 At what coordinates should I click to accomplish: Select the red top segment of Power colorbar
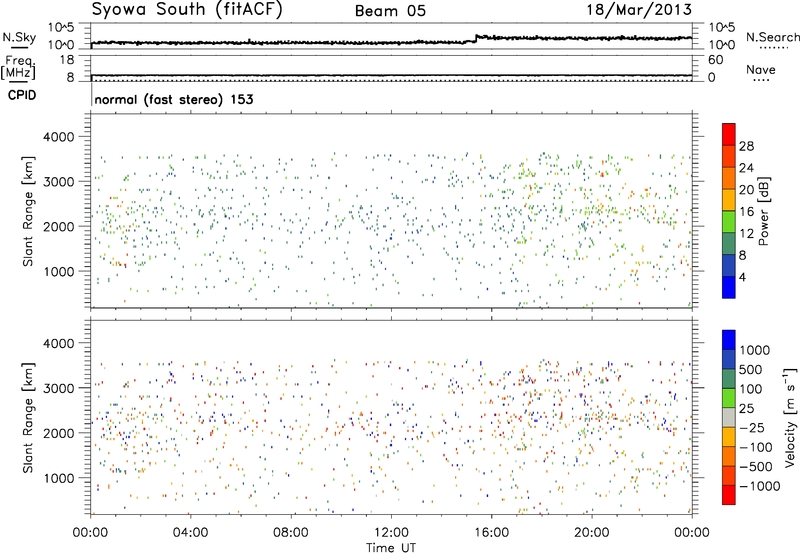729,134
